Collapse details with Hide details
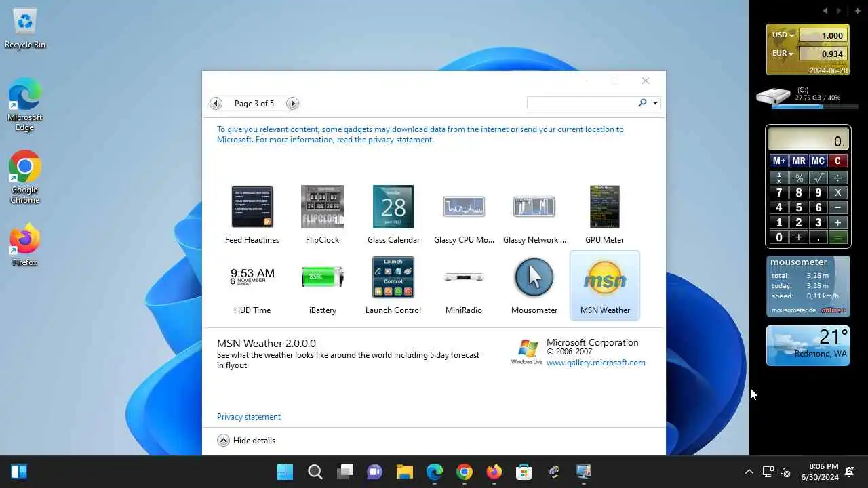Image resolution: width=868 pixels, height=488 pixels. [x=246, y=441]
